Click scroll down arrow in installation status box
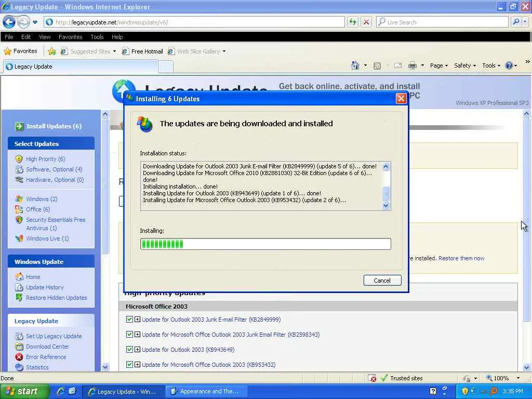Image resolution: width=532 pixels, height=399 pixels. click(x=385, y=206)
